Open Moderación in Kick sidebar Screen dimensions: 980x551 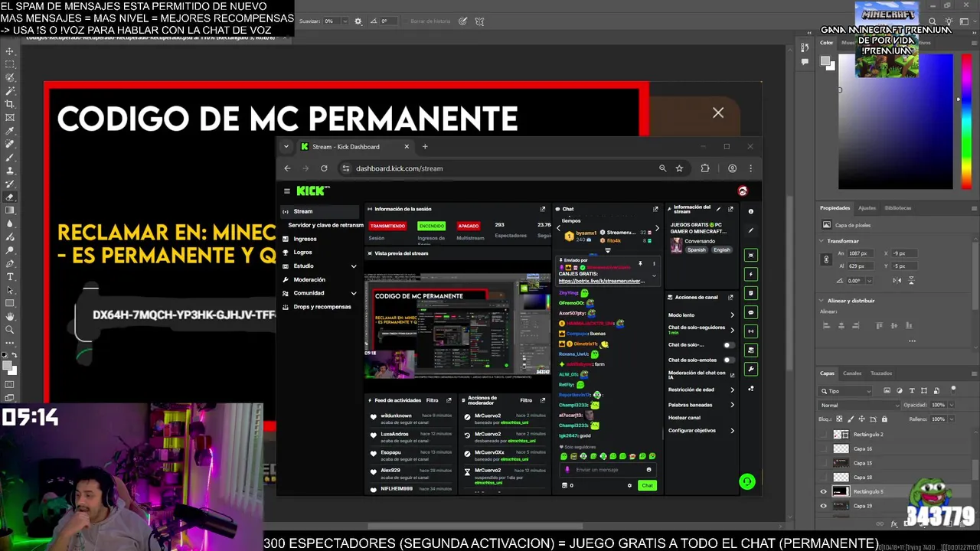coord(309,279)
